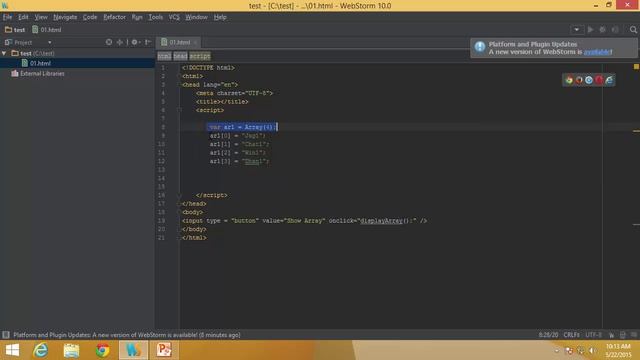Screen dimensions: 640x360
Task: Toggle tool window buttons in status bar corner
Action: (x=6, y=335)
